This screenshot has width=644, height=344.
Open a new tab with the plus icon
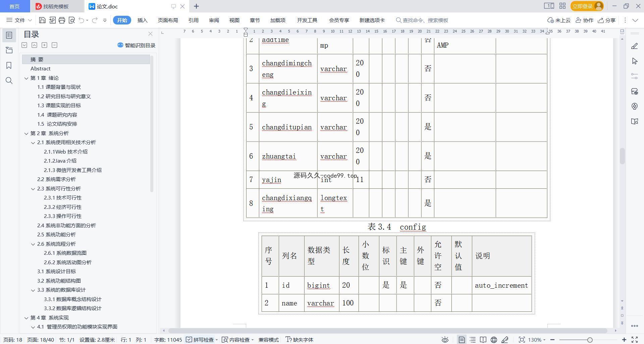click(x=196, y=6)
